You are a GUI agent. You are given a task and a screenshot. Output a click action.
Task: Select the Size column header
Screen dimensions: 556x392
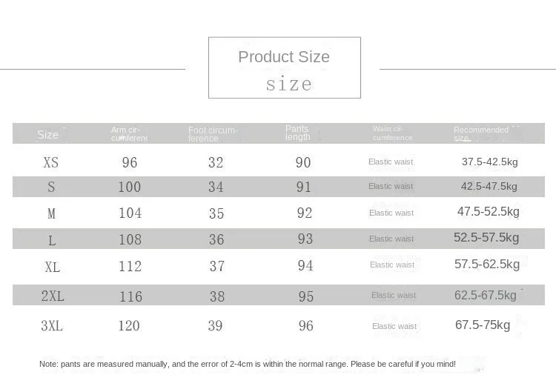48,135
